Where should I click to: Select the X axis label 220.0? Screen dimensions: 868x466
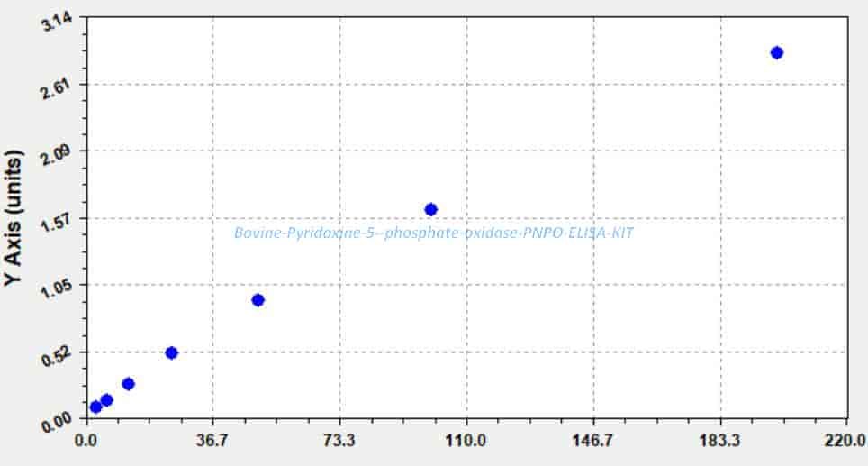coord(845,441)
